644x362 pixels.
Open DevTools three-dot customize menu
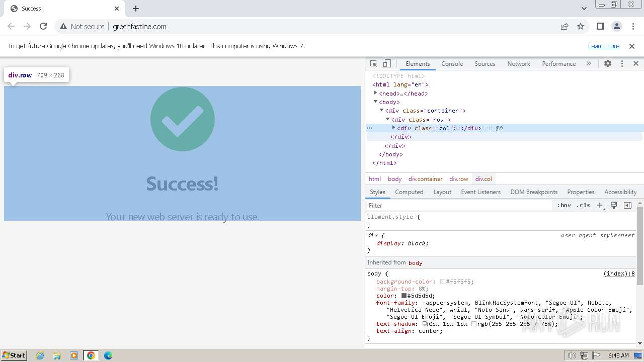click(622, 64)
